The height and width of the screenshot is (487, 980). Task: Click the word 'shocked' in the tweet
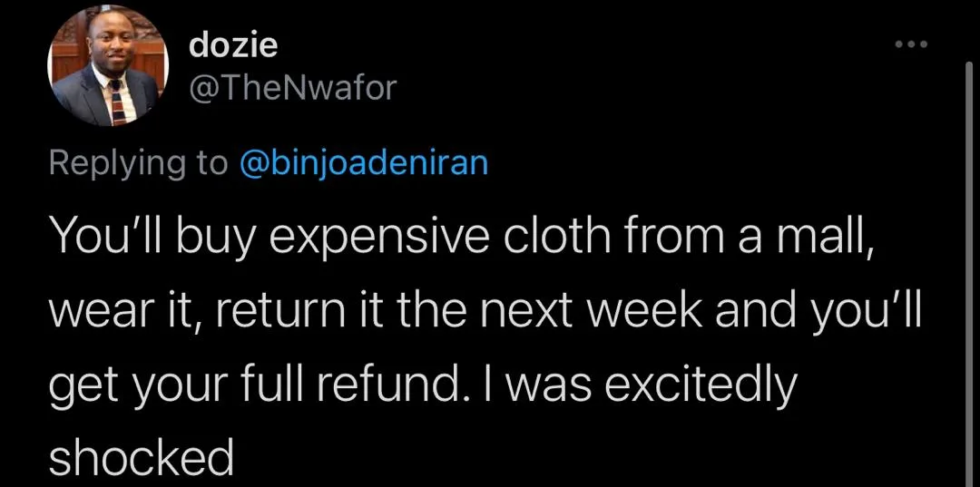click(x=142, y=457)
